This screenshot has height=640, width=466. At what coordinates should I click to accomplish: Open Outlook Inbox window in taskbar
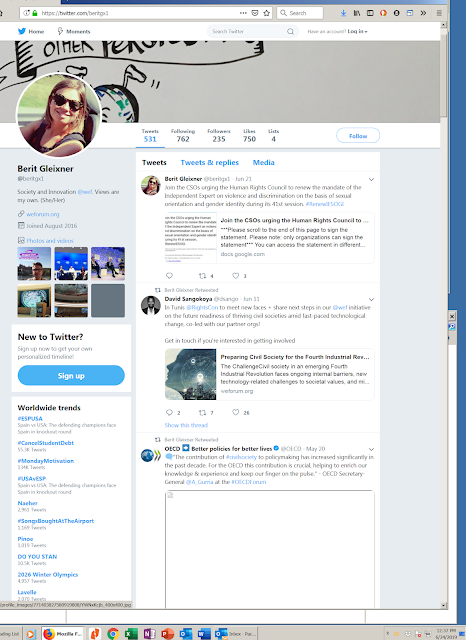point(236,634)
